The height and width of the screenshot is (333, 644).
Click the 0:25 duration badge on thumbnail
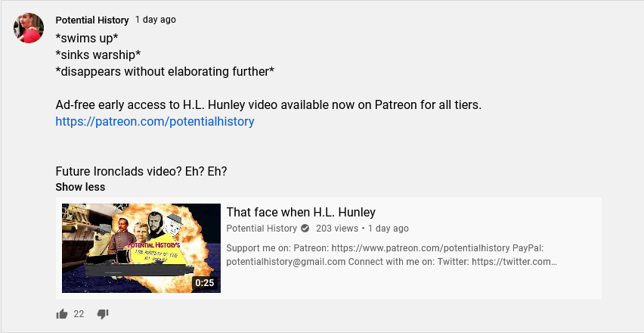[x=205, y=283]
